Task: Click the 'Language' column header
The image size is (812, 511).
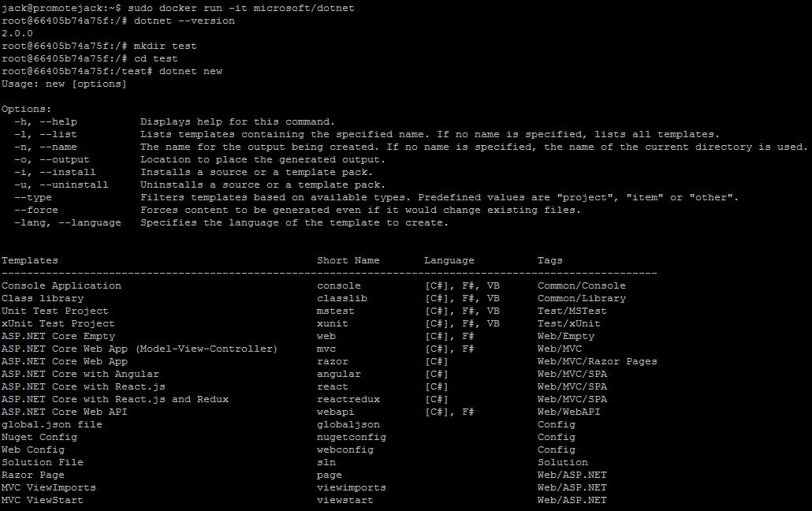Action: [449, 261]
